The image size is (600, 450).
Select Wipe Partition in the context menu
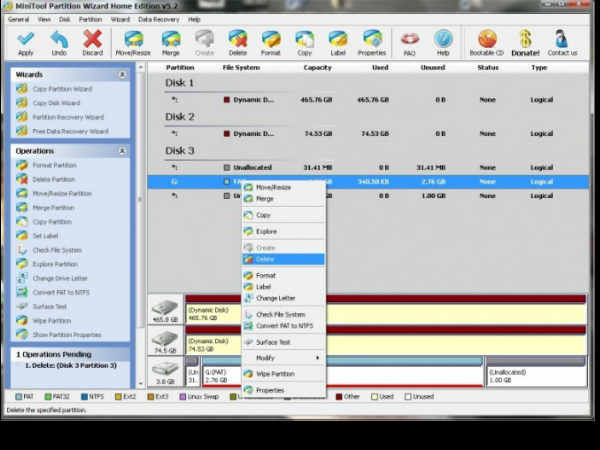pos(284,374)
